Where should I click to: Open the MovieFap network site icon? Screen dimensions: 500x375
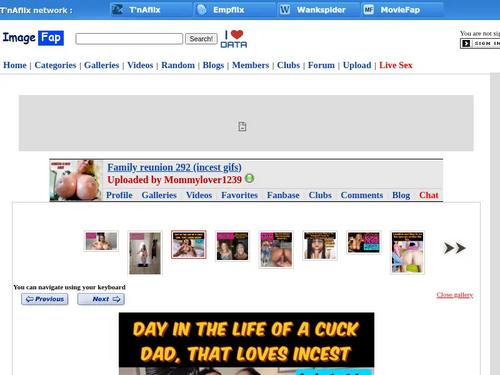coord(368,10)
